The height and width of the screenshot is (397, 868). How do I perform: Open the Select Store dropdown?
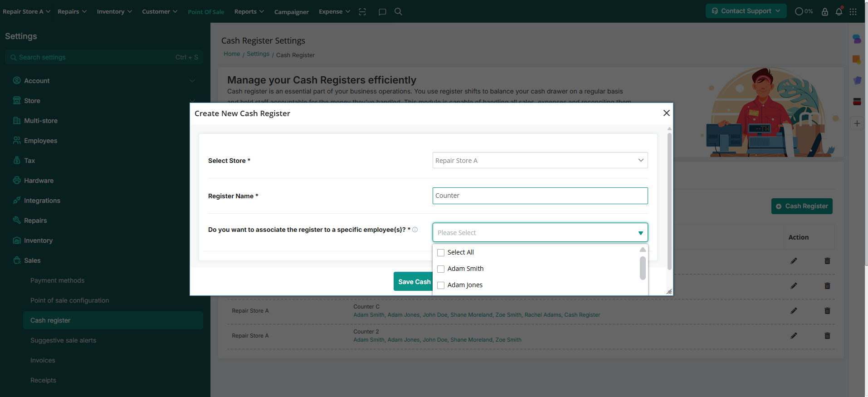pos(540,161)
